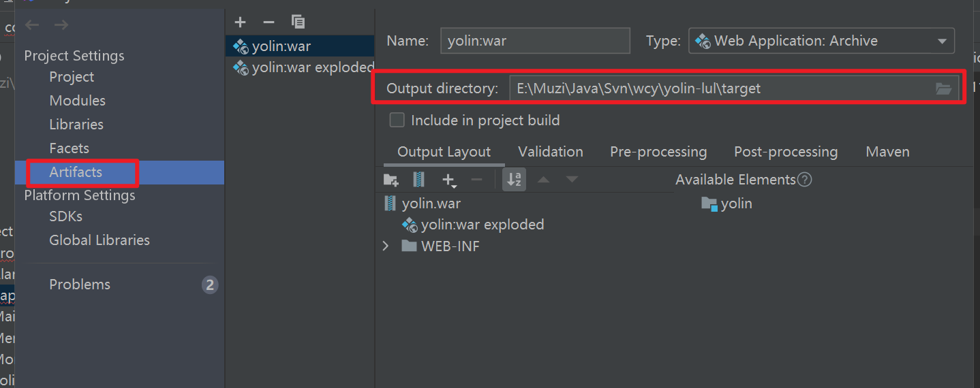Select yolin:war exploded in artifact list
Viewport: 980px width, 388px height.
(x=312, y=67)
